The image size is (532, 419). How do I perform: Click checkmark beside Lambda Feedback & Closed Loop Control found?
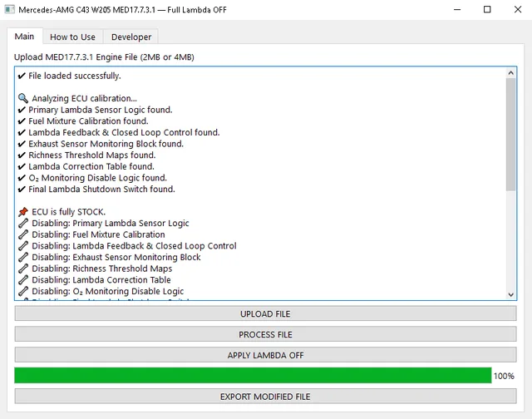[22, 133]
